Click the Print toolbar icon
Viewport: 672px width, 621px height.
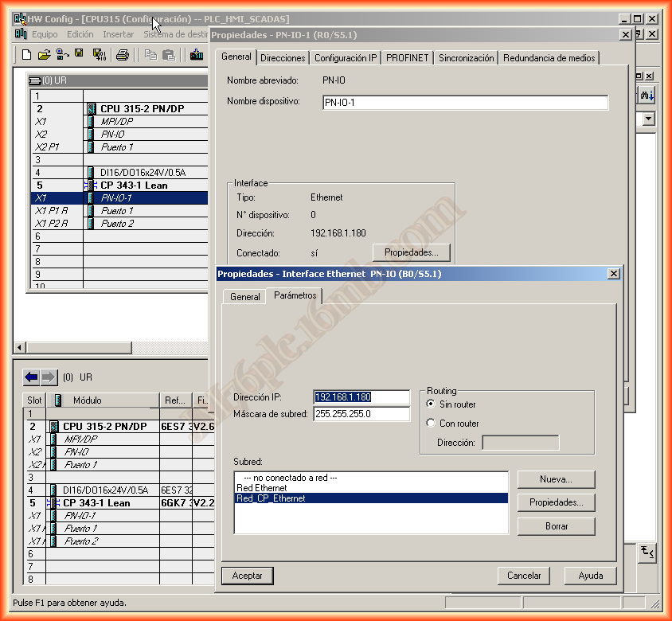point(123,55)
